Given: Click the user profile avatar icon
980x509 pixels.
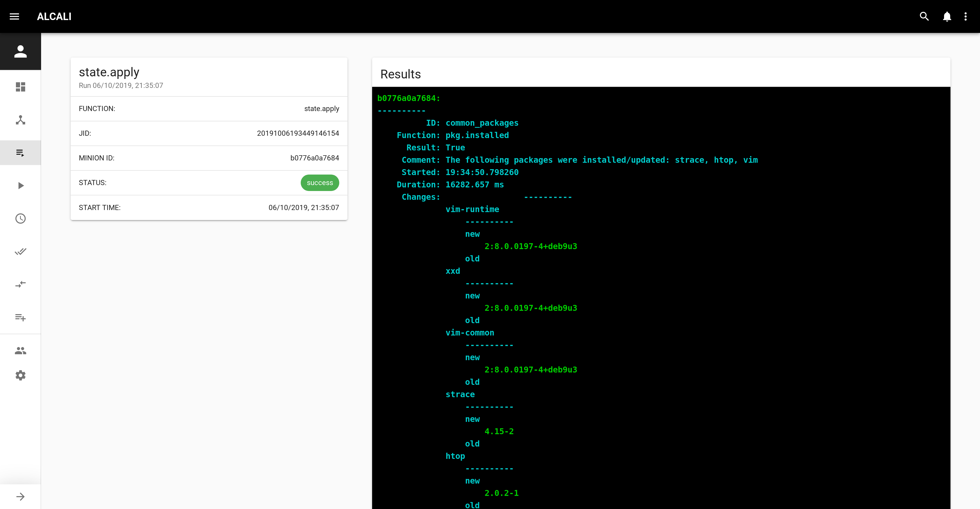Looking at the screenshot, I should (x=21, y=51).
